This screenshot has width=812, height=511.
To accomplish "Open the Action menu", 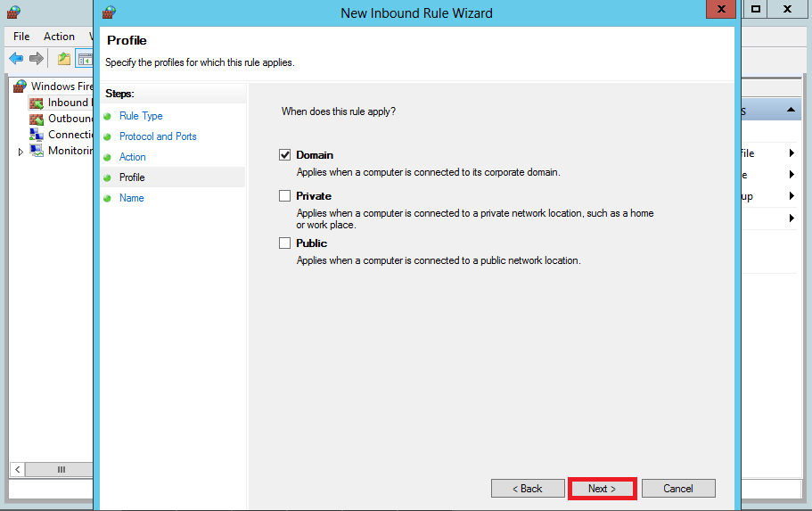I will (59, 37).
